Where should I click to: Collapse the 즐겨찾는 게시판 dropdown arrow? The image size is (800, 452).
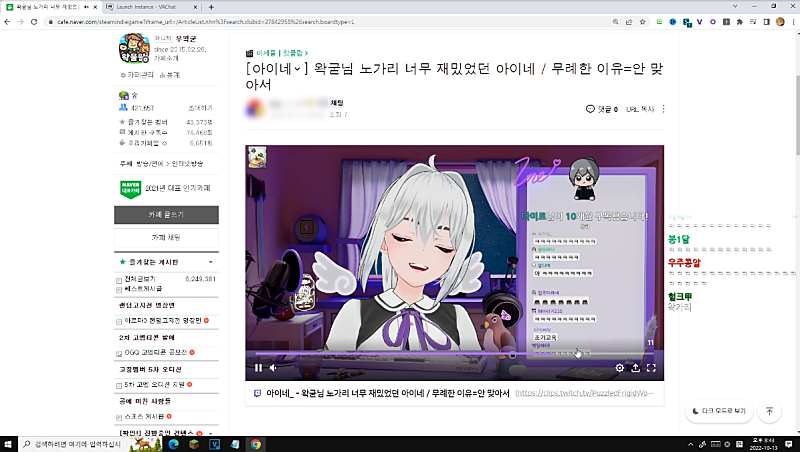click(211, 262)
